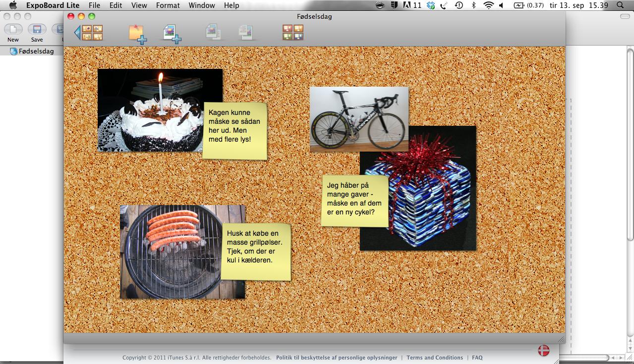This screenshot has height=364, width=634.
Task: Add a new sticky note
Action: click(x=137, y=34)
